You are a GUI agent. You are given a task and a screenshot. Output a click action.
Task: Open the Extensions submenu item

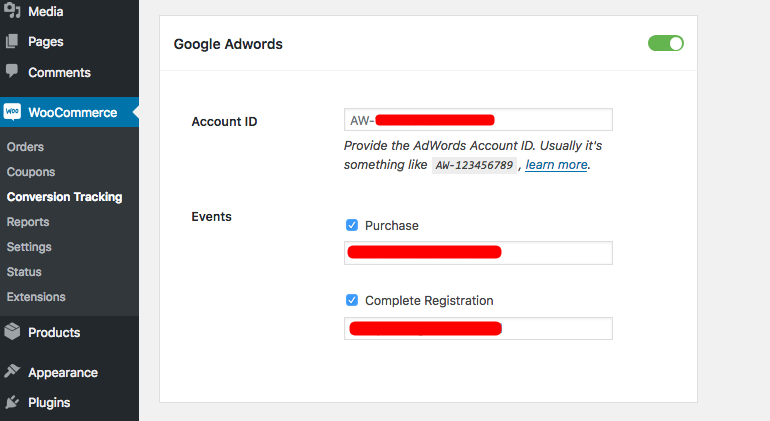coord(36,297)
